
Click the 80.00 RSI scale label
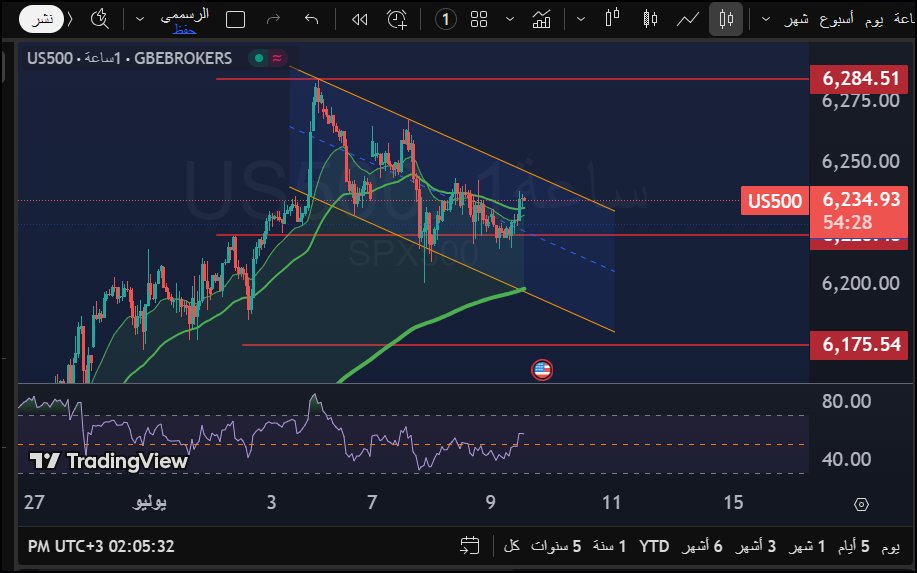[x=846, y=401]
